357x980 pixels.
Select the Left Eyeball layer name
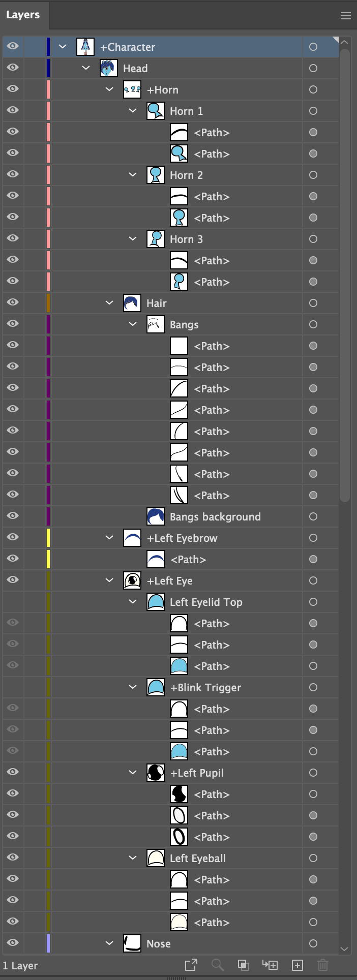[197, 858]
